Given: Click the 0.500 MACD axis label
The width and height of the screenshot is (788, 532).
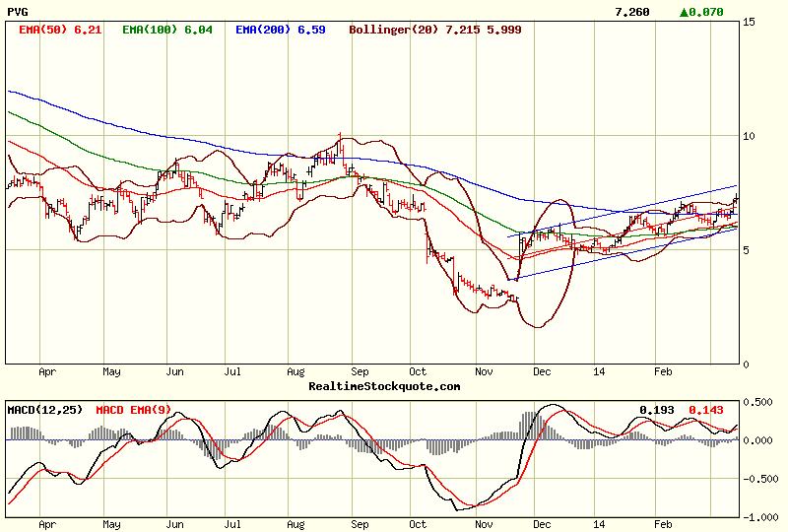Looking at the screenshot, I should (x=757, y=402).
